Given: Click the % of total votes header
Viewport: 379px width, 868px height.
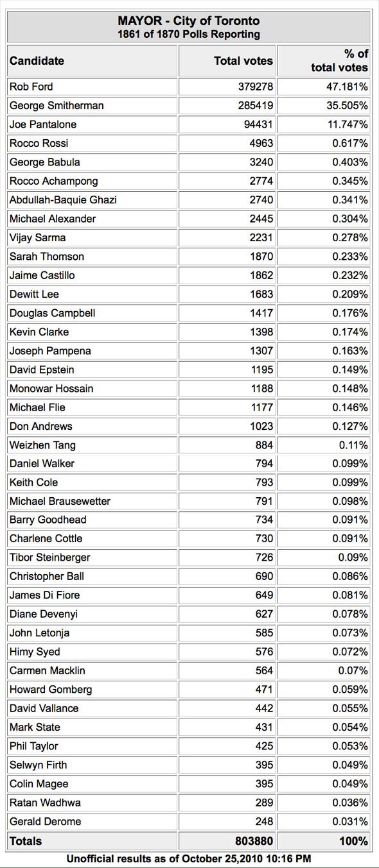Looking at the screenshot, I should point(324,61).
